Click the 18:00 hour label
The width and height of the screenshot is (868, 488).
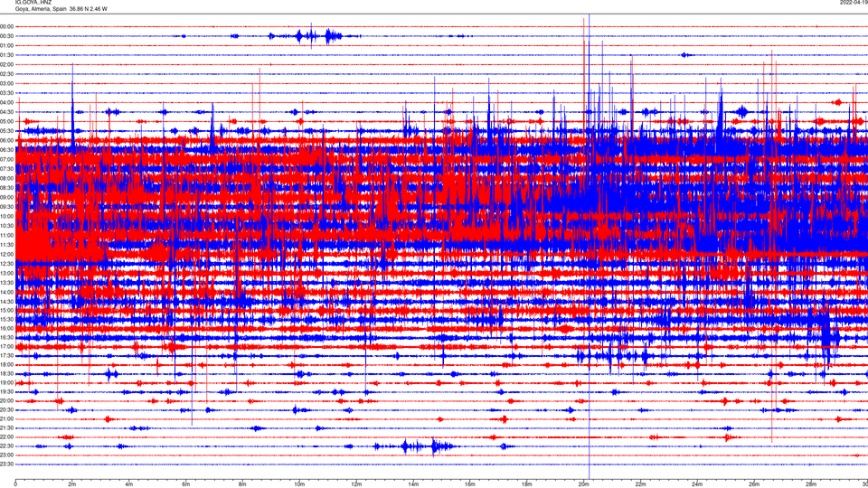coord(6,364)
